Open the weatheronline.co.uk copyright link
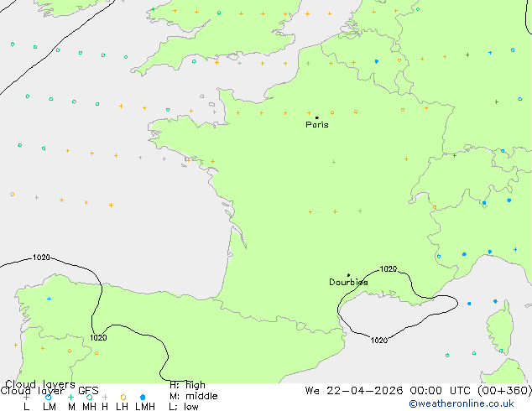 tap(462, 403)
